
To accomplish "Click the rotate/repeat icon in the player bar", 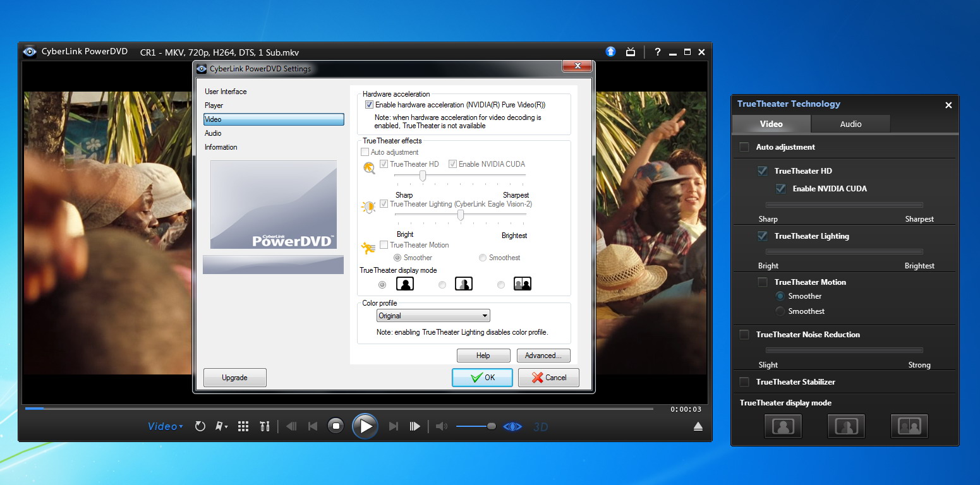I will (200, 426).
